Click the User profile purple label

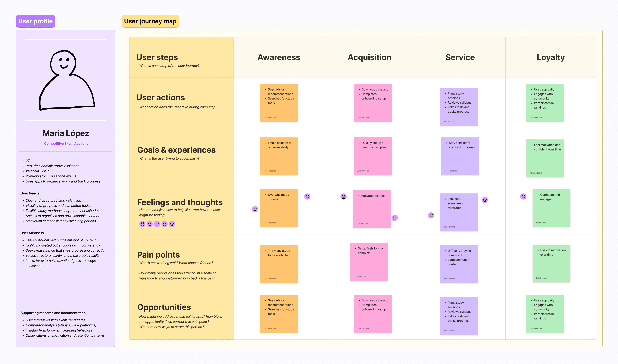click(35, 21)
